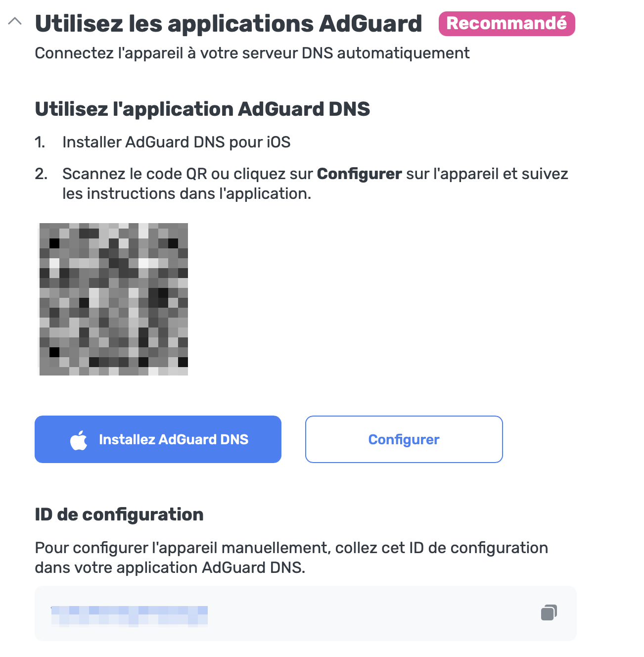
Task: Click the pink Recommandé badge
Action: (506, 24)
